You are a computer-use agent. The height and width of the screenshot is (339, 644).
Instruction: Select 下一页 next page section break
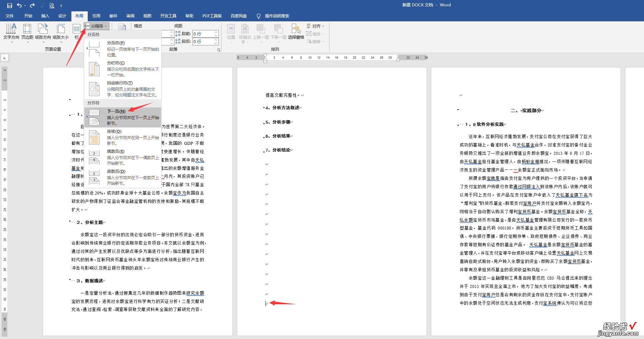[x=123, y=117]
